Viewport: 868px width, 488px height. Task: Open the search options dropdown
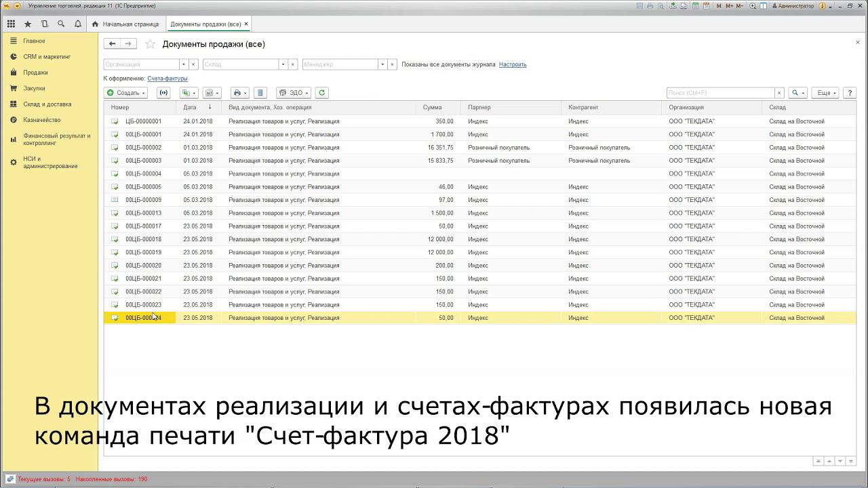click(x=797, y=93)
